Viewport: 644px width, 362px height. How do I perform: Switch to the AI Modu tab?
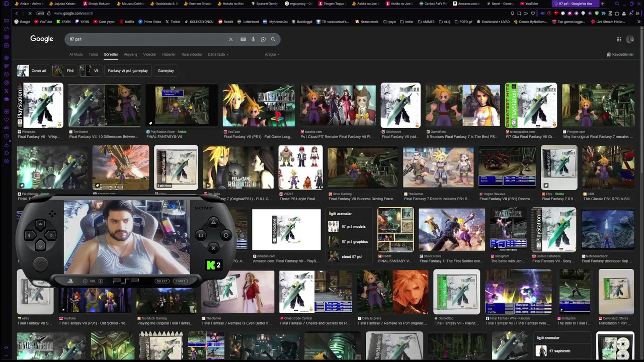(x=76, y=54)
